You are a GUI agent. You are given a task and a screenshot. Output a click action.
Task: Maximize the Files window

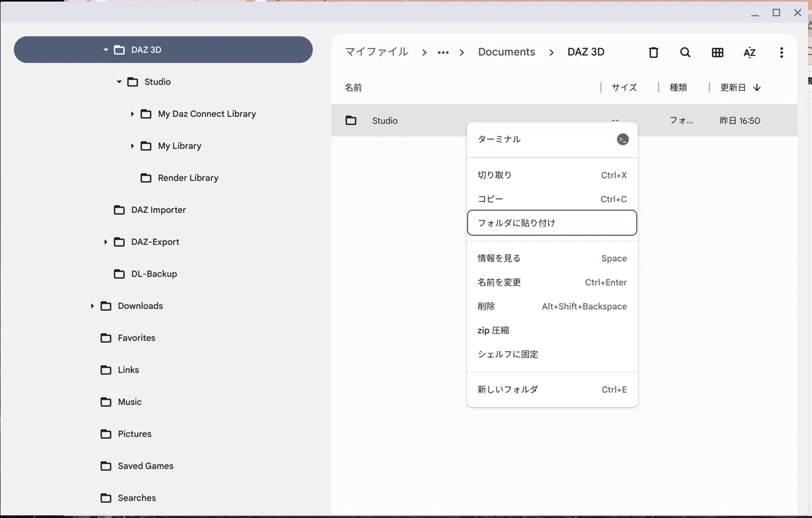[776, 13]
